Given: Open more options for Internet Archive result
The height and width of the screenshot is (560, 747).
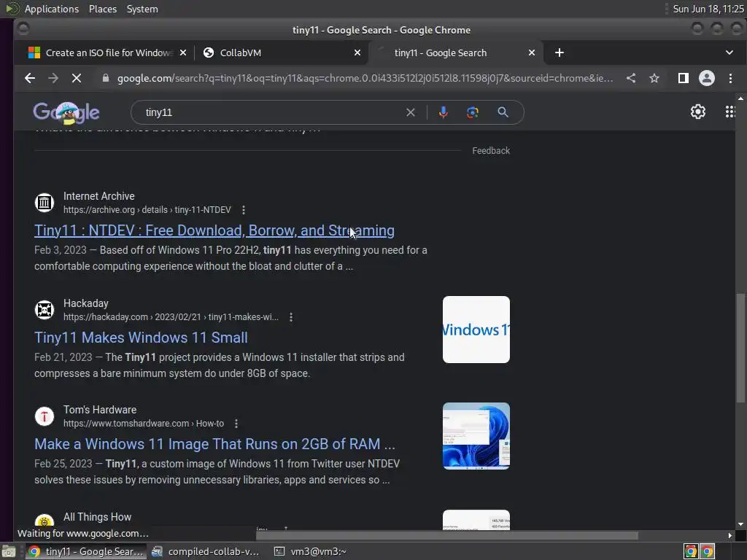Looking at the screenshot, I should 244,210.
